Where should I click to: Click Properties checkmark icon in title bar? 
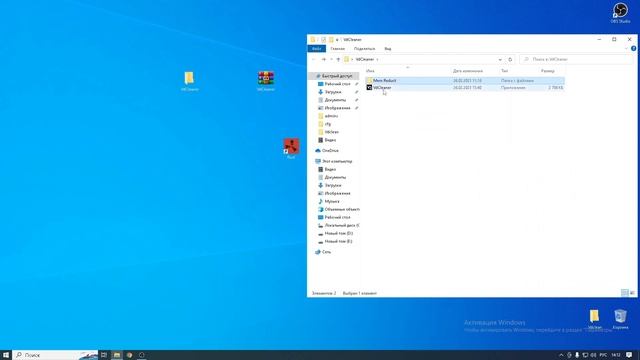323,40
